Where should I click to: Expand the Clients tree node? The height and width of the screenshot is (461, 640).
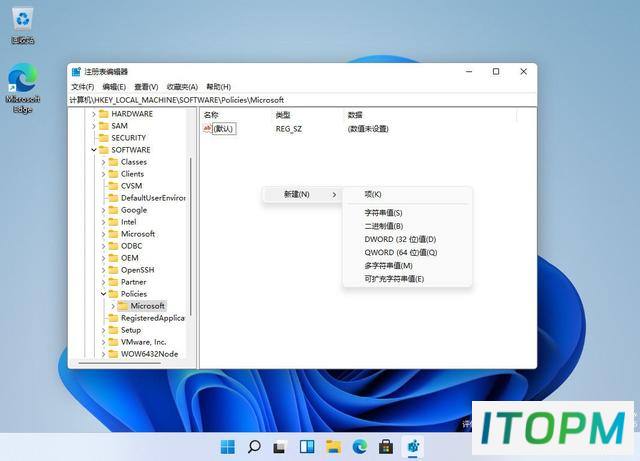[103, 174]
